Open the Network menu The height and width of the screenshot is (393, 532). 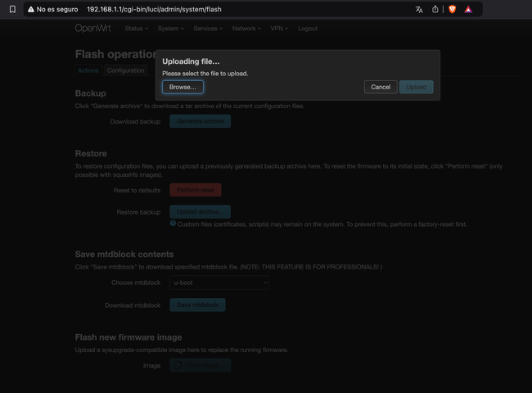point(246,29)
